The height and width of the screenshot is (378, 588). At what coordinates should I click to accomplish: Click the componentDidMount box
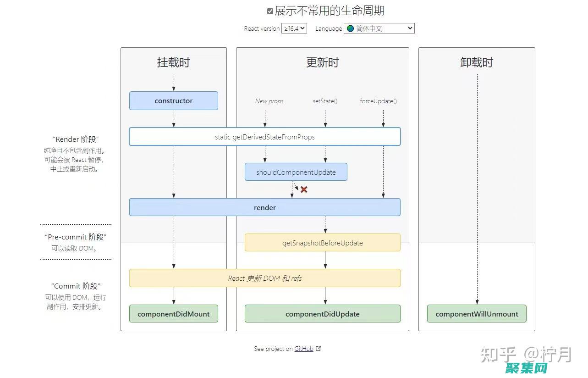[174, 314]
